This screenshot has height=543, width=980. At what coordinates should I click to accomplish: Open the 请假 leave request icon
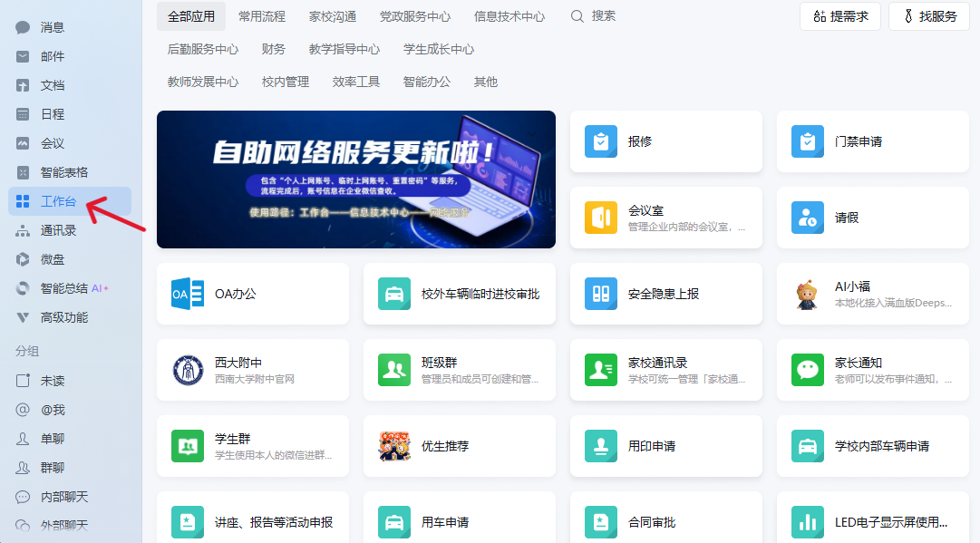click(x=808, y=218)
